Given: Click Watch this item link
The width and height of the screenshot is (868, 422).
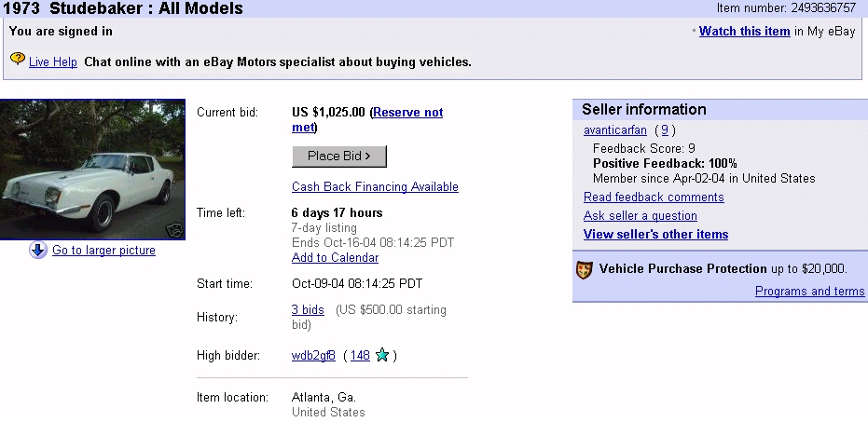Looking at the screenshot, I should pyautogui.click(x=744, y=31).
